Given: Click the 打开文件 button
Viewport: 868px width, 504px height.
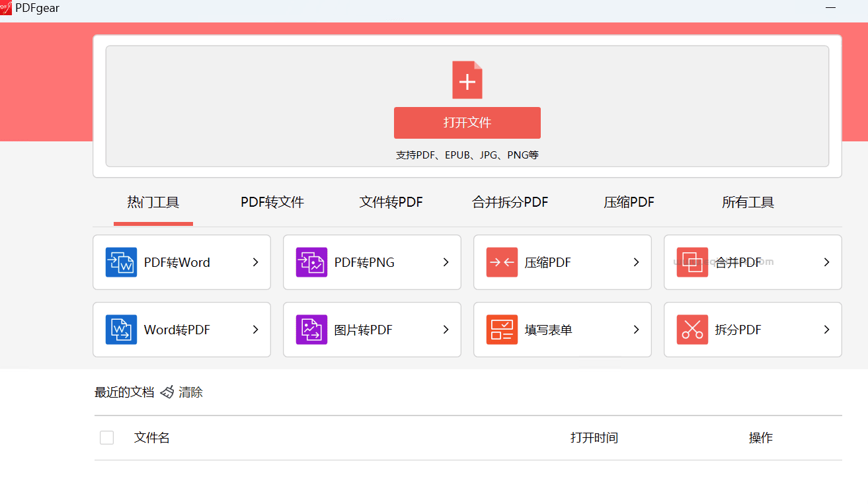Looking at the screenshot, I should (x=467, y=123).
